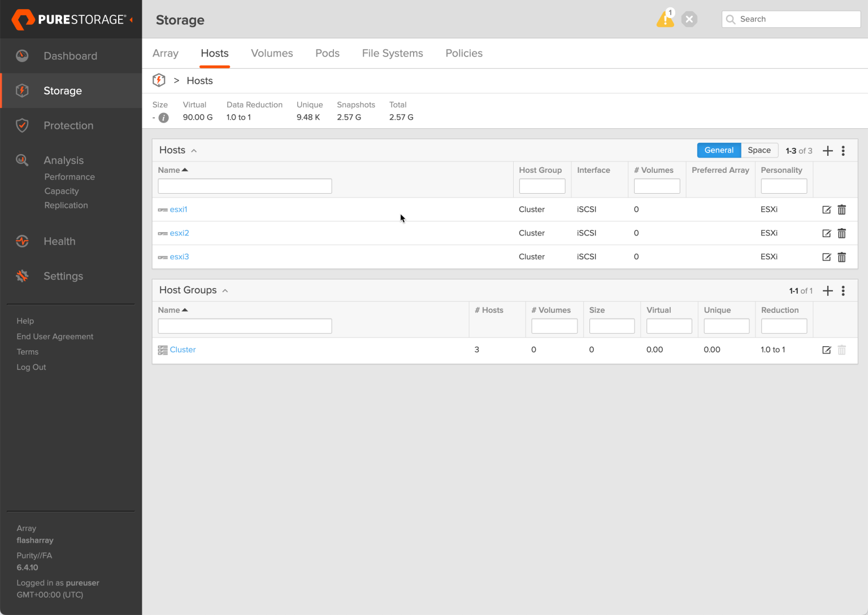
Task: Collapse the Host Groups panel chevron
Action: coord(225,291)
